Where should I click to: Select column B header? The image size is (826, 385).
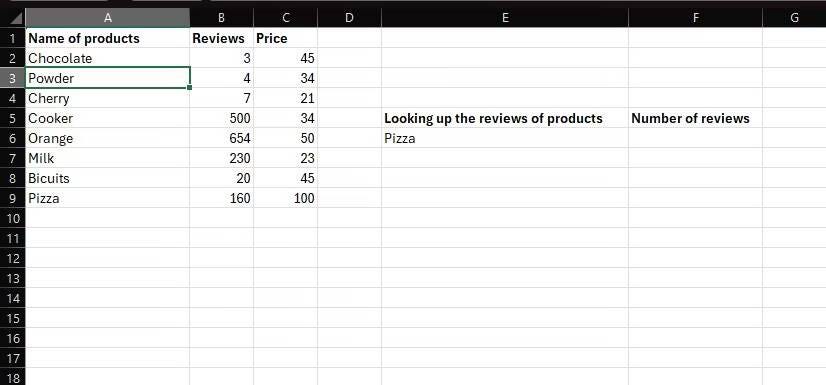(221, 18)
